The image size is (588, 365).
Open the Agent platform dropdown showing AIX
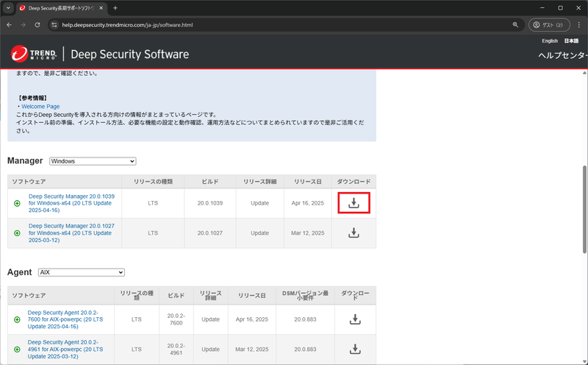[x=82, y=272]
